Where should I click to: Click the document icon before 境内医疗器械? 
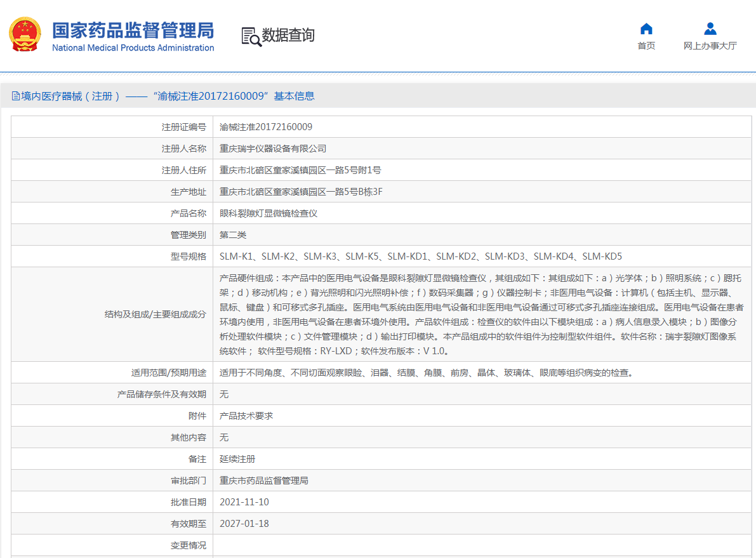pos(16,96)
